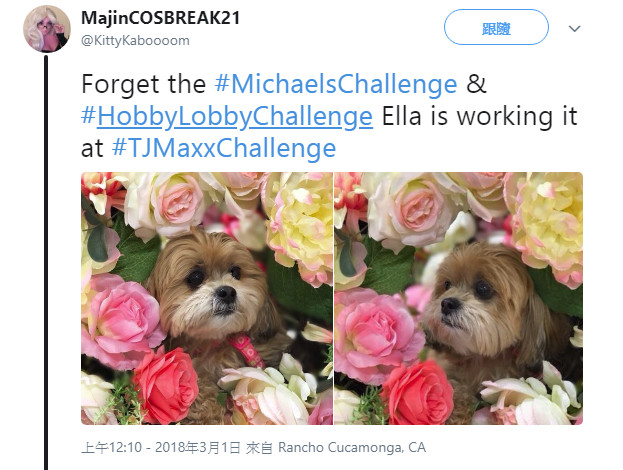Screen dimensions: 623x470
Task: Click the vertical thread line below the avatar
Action: pos(46,262)
